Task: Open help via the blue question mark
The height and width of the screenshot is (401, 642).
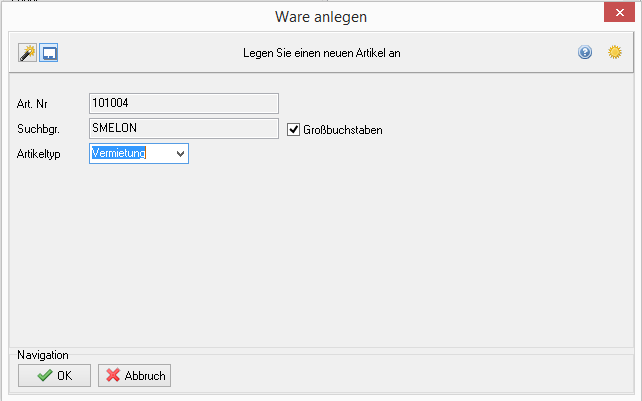Action: point(585,52)
